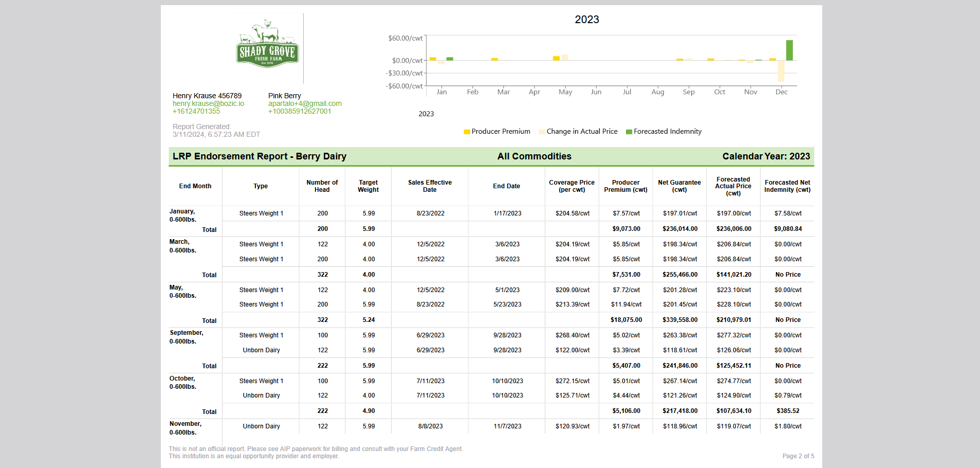Viewport: 980px width, 468px height.
Task: Click the Henry Krause 456789 name
Action: (x=207, y=96)
